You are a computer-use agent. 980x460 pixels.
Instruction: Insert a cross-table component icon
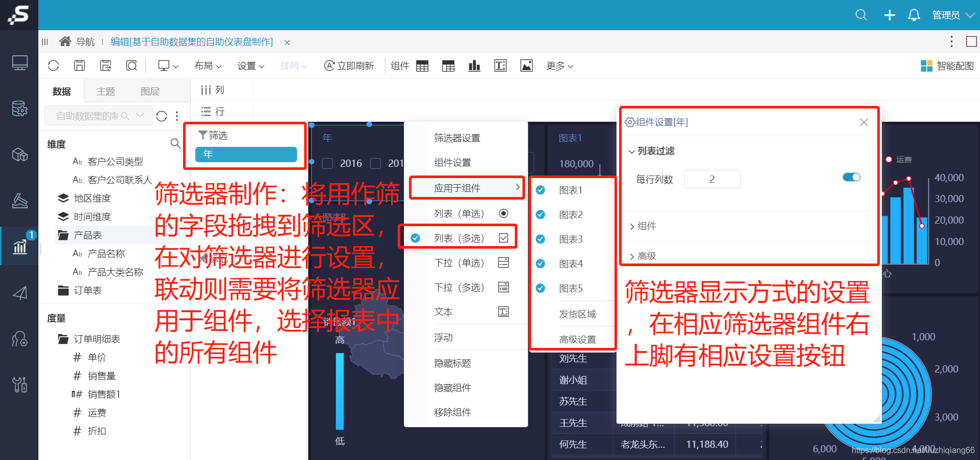point(448,65)
